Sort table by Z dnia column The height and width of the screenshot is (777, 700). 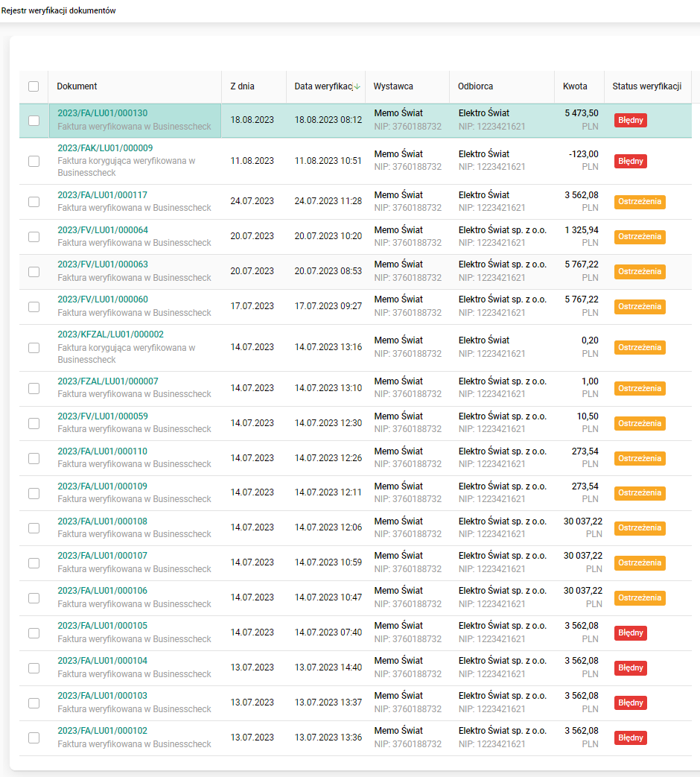tap(242, 86)
